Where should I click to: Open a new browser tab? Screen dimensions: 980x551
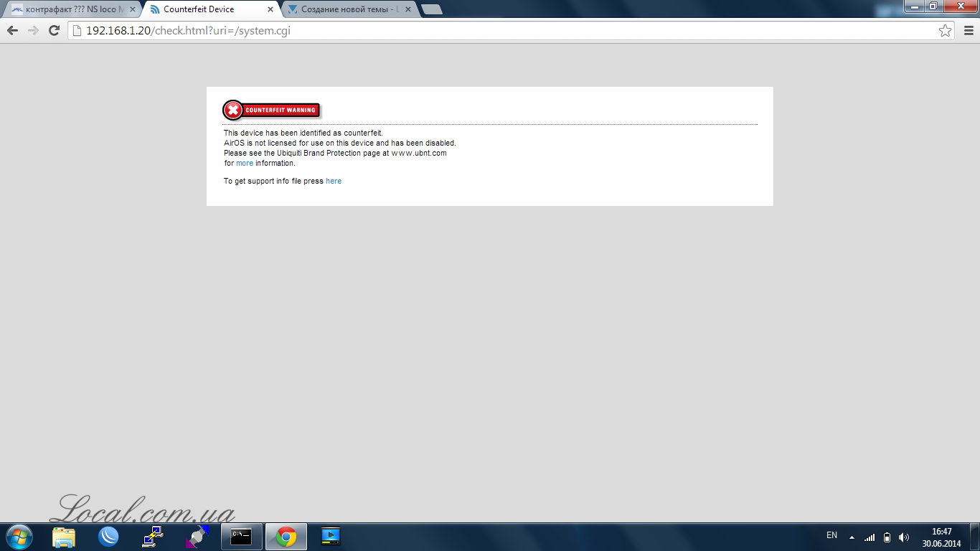(x=431, y=9)
